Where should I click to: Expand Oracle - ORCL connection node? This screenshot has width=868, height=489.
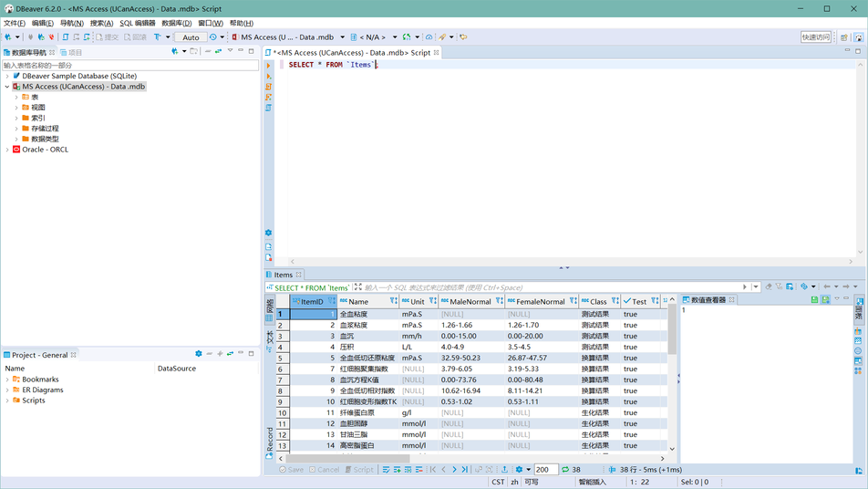[x=7, y=150]
